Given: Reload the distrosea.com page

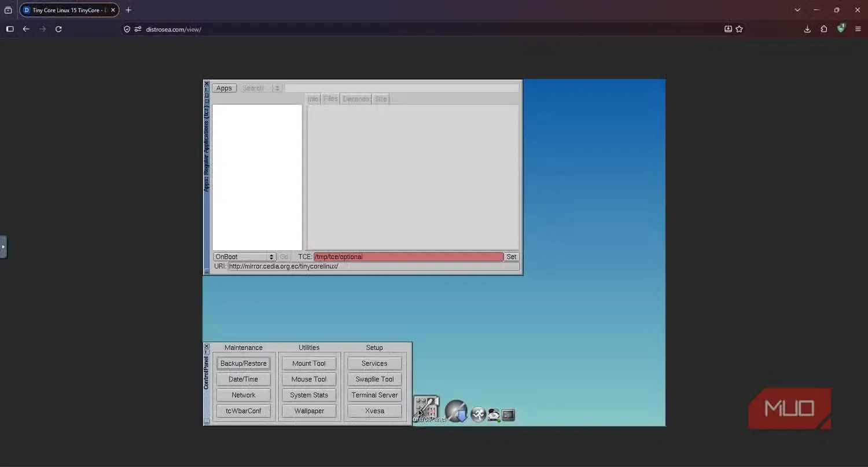Looking at the screenshot, I should [x=58, y=29].
